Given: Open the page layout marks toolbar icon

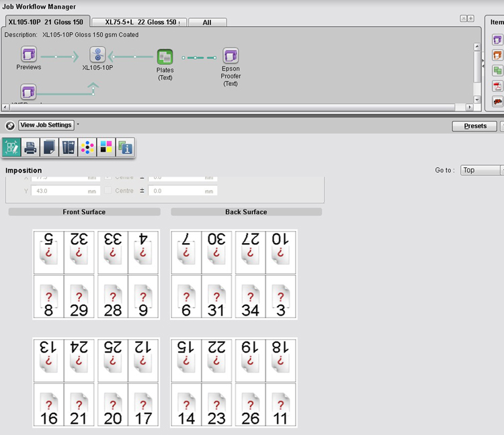Looking at the screenshot, I should tap(68, 148).
